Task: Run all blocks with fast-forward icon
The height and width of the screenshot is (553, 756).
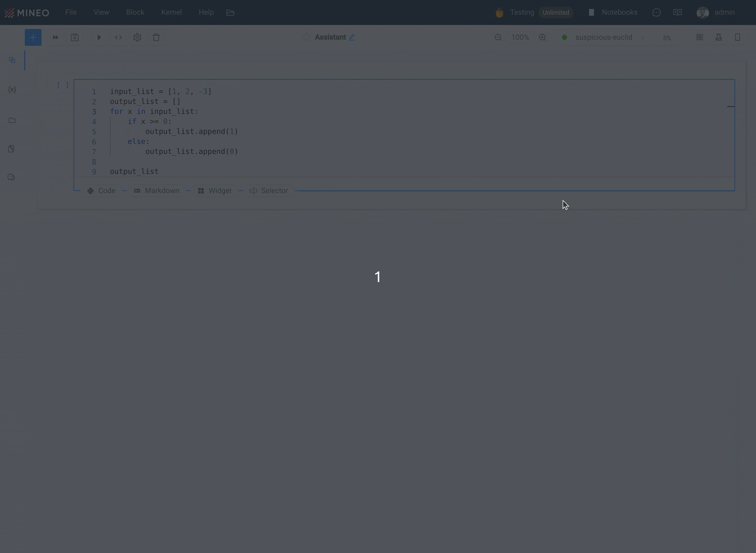Action: (56, 37)
